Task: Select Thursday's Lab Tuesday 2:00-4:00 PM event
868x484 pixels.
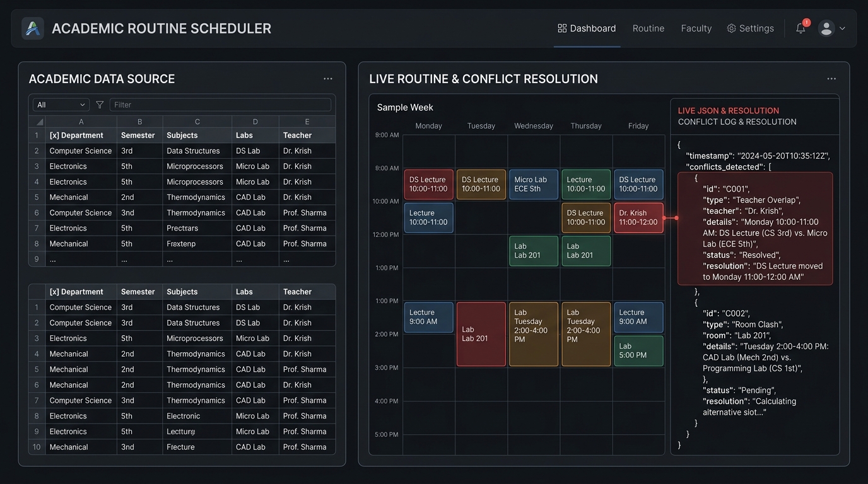Action: (586, 334)
